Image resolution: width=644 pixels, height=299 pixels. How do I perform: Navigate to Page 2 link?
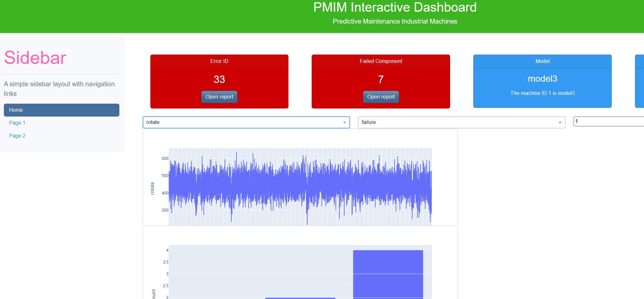pyautogui.click(x=17, y=136)
